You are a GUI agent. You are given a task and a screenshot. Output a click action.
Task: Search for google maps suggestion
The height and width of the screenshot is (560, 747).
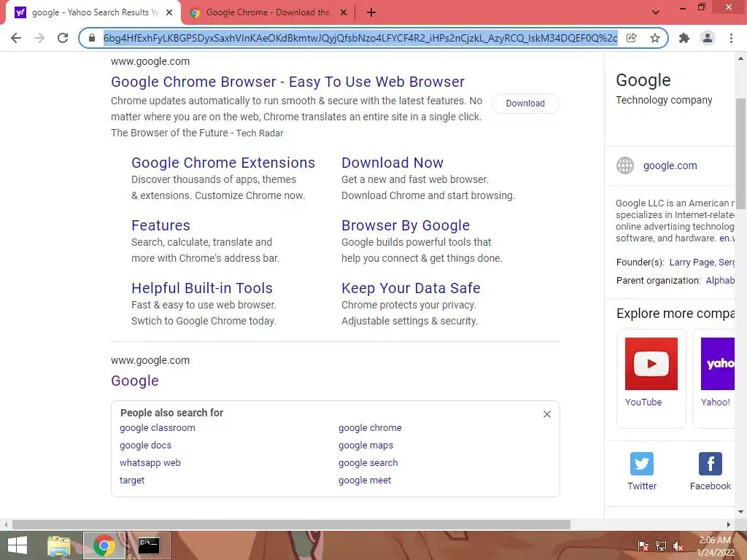(366, 446)
